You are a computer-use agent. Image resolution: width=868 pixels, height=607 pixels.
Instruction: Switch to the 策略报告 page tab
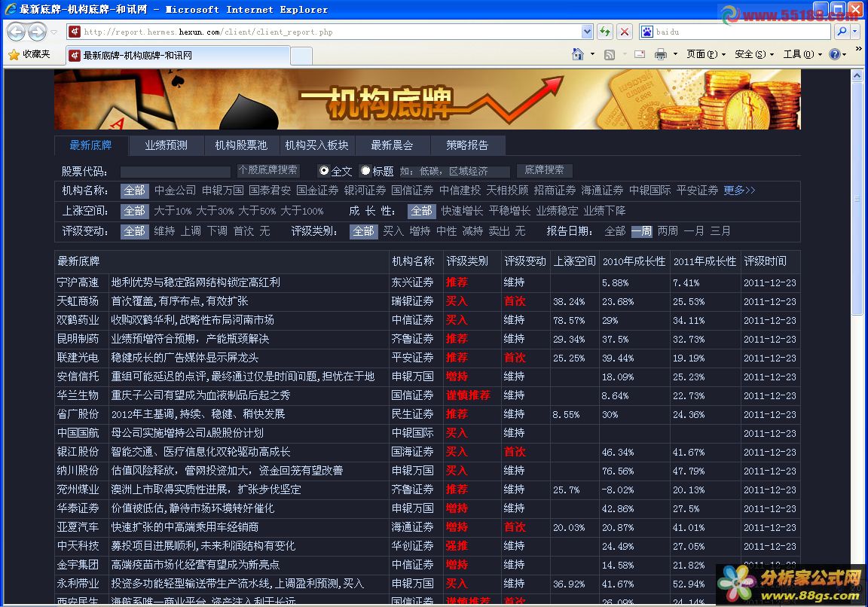[467, 145]
